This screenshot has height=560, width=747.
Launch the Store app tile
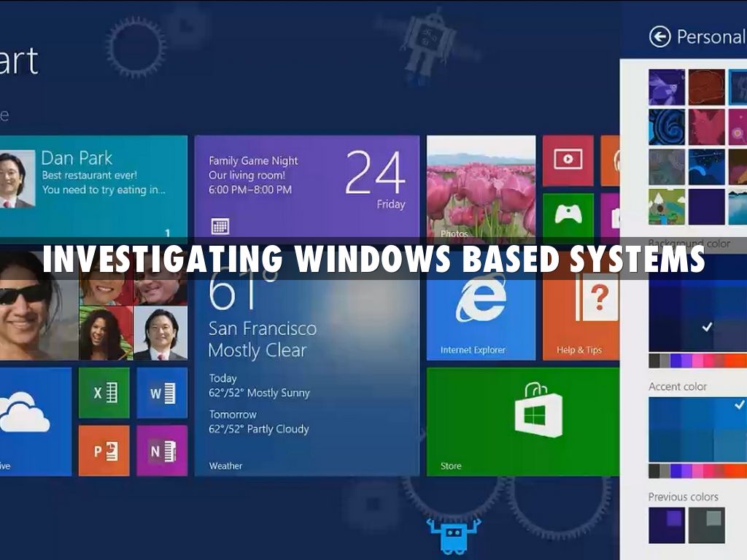click(522, 421)
